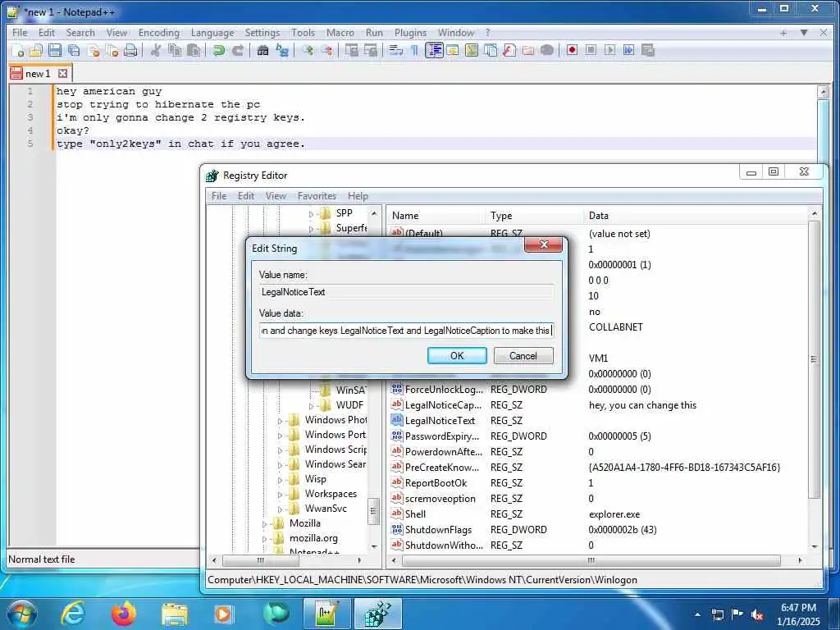
Task: Select the ShutdownFlags registry value
Action: coord(438,530)
